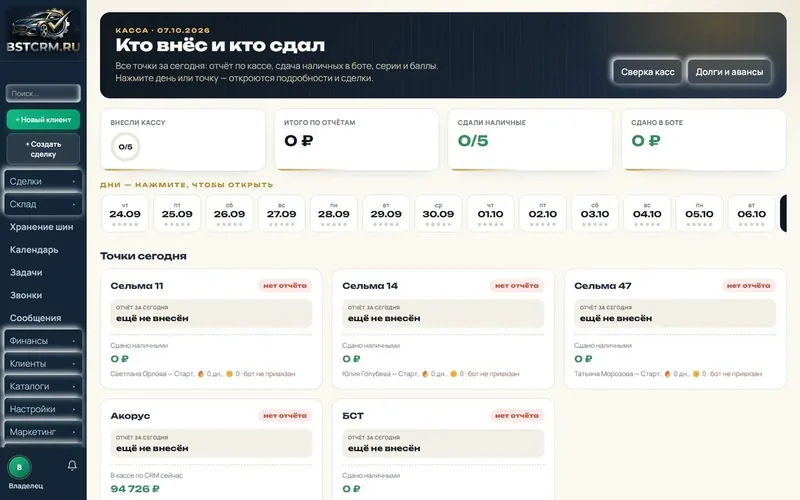Open the Задачи section
800x500 pixels.
click(x=26, y=272)
